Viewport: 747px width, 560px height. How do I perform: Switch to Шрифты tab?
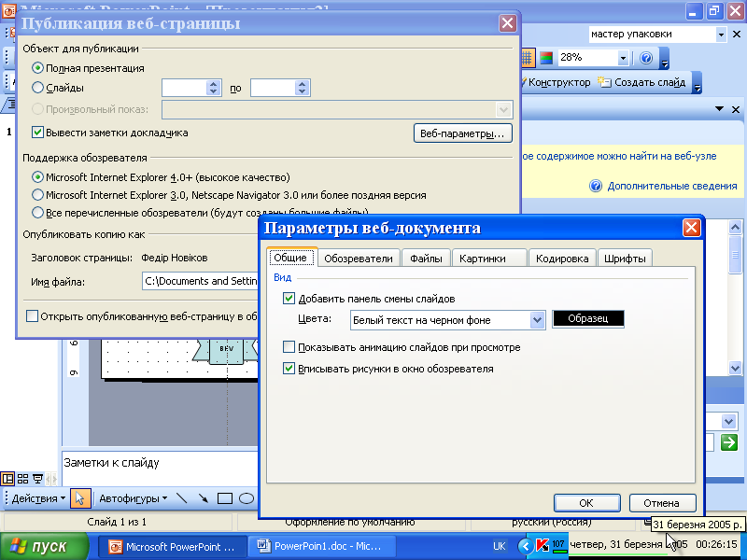point(625,259)
